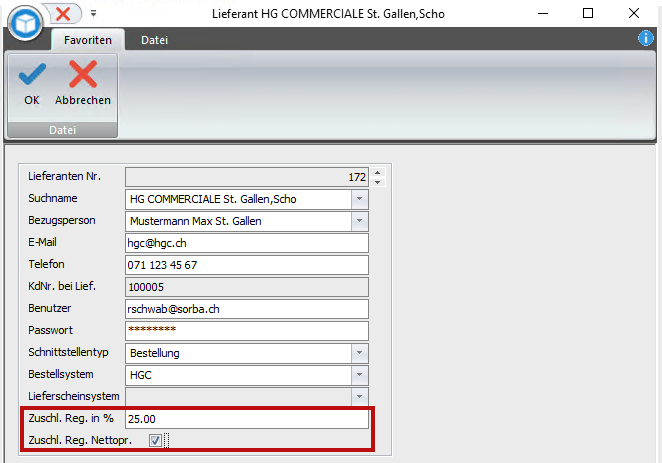
Task: Click the Zuschl. Reg. in % field
Action: (x=247, y=419)
